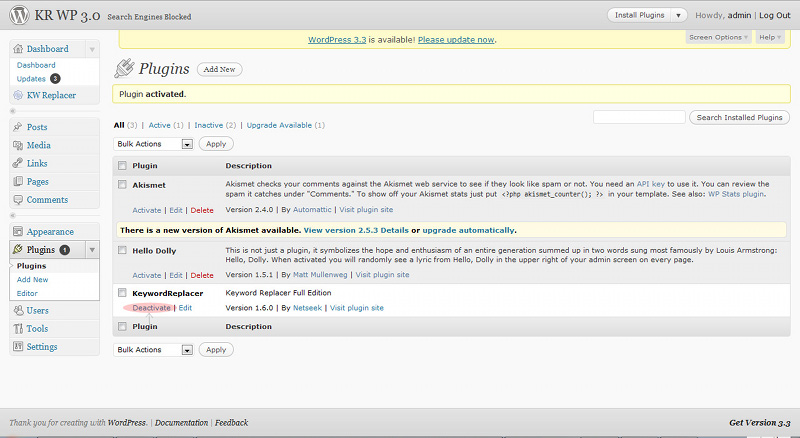The image size is (800, 438).
Task: Check the KeywordReplacer plugin checkbox
Action: tap(122, 293)
